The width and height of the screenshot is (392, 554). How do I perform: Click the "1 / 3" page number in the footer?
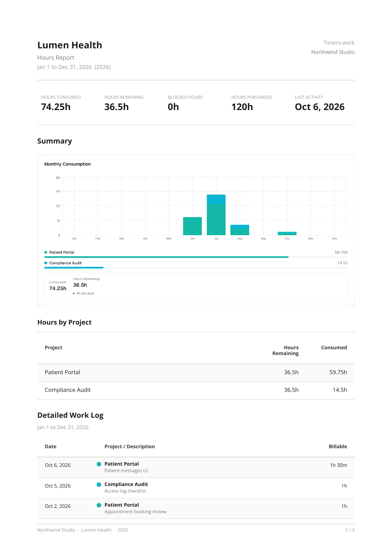point(350,530)
